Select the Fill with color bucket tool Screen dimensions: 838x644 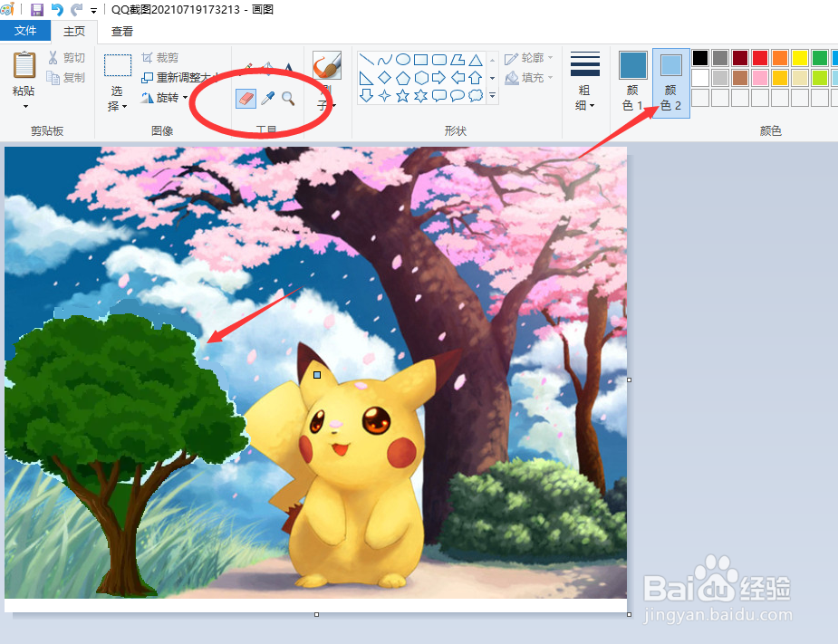click(x=266, y=64)
